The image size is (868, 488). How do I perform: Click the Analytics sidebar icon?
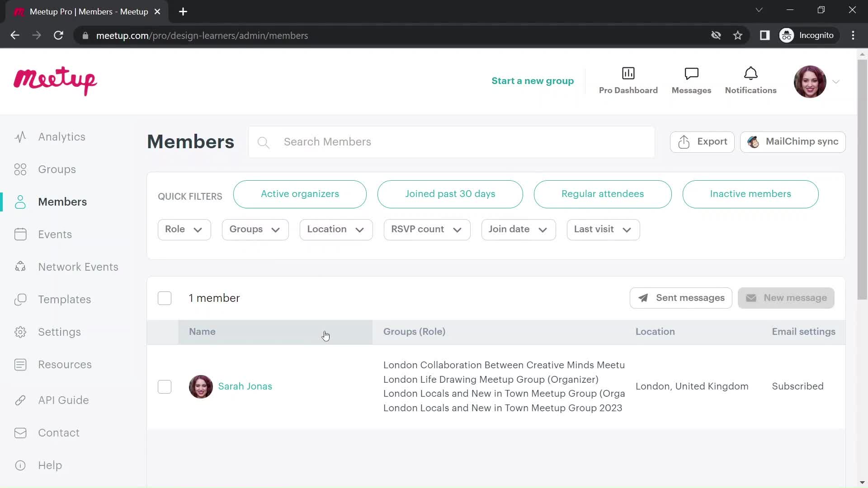(x=21, y=137)
